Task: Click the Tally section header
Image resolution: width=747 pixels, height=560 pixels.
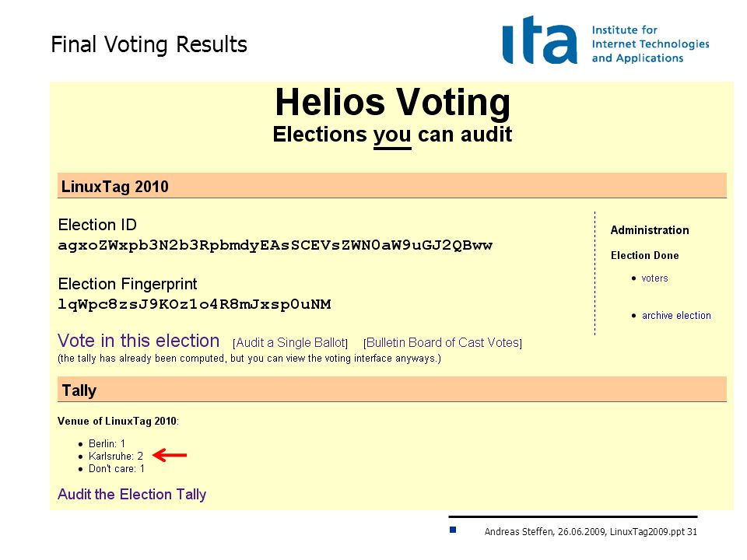Action: [391, 390]
